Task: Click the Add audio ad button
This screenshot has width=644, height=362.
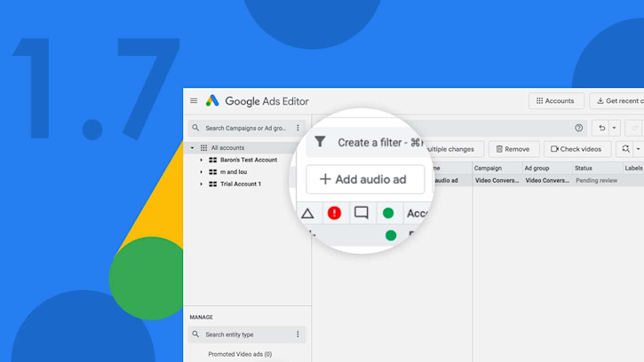Action: click(365, 179)
